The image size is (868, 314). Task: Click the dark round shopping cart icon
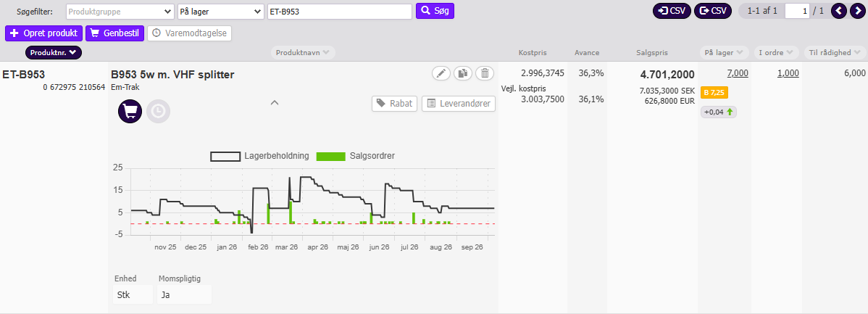130,111
